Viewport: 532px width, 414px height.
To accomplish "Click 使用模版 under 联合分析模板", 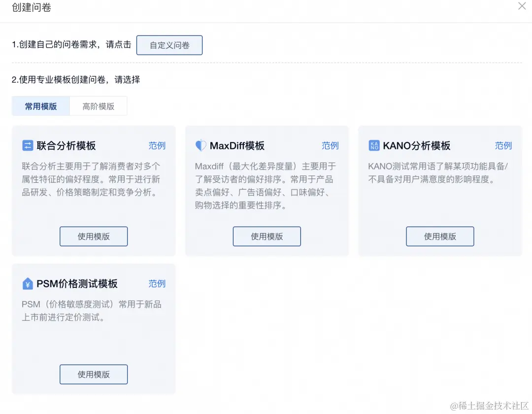I will pyautogui.click(x=94, y=236).
